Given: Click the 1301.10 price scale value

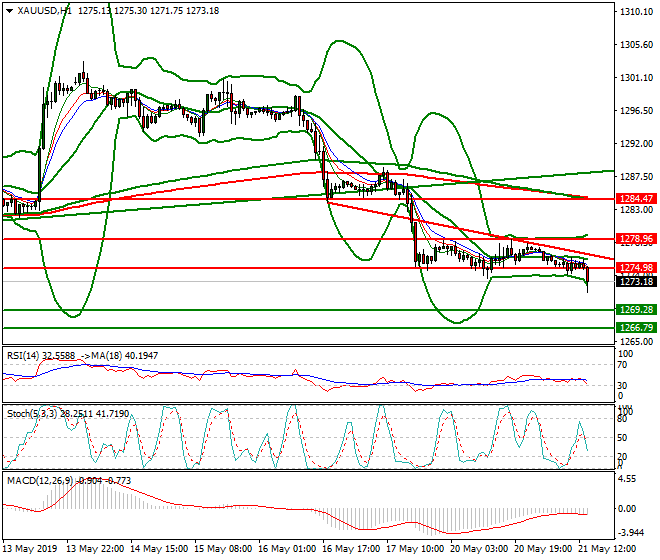Looking at the screenshot, I should (x=637, y=77).
